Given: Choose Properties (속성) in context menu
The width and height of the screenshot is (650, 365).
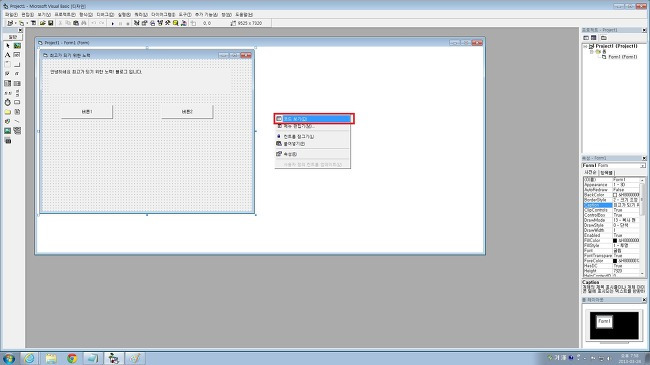Looking at the screenshot, I should 313,154.
